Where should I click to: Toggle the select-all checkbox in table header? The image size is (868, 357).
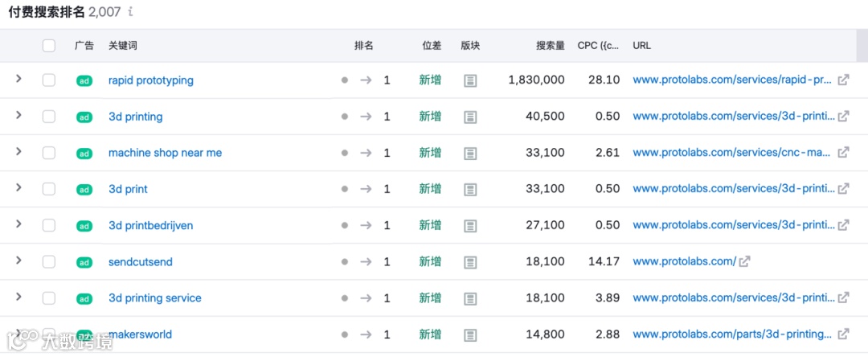(x=49, y=46)
